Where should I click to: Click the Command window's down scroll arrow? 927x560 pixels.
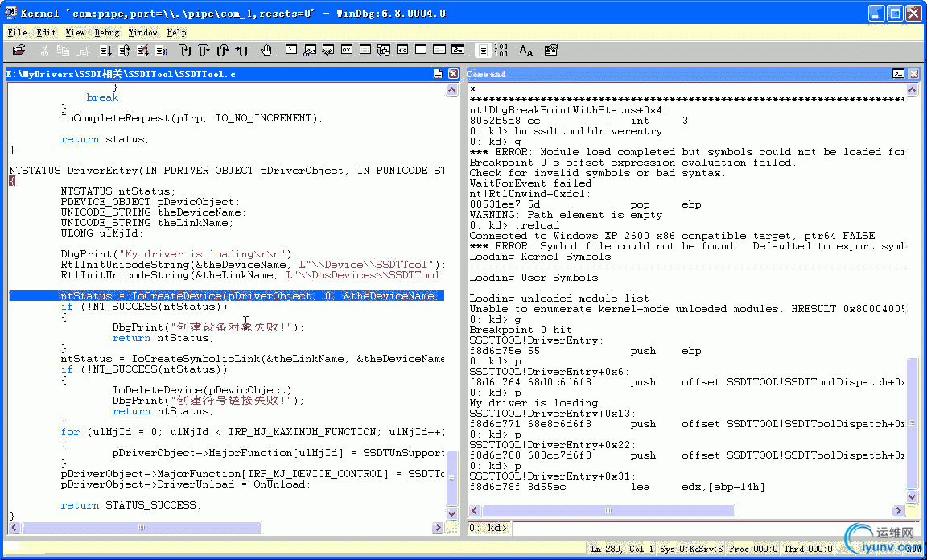pos(913,496)
